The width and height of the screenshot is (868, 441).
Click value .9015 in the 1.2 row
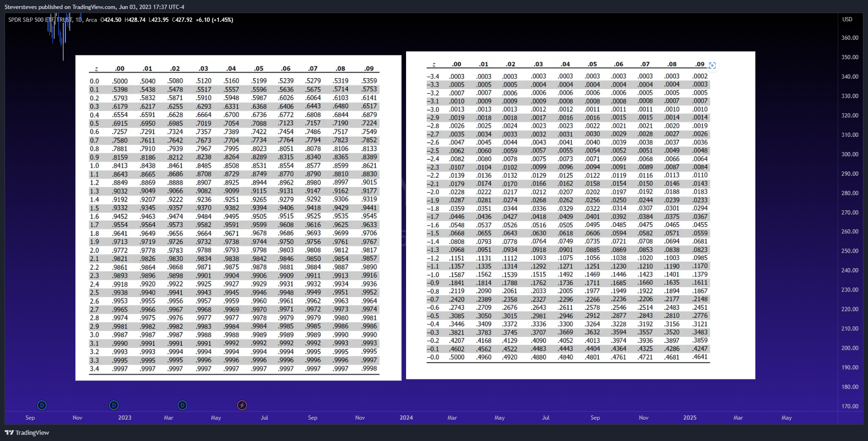[369, 182]
